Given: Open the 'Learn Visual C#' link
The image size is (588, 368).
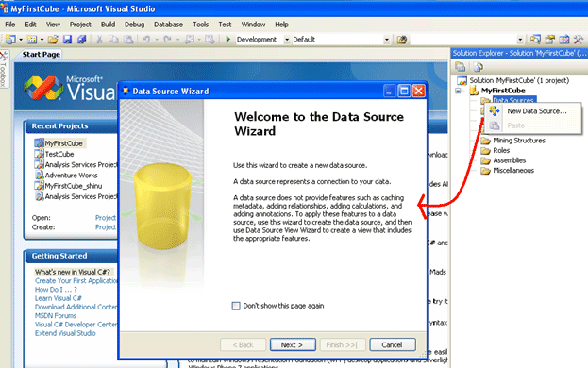Looking at the screenshot, I should point(59,298).
